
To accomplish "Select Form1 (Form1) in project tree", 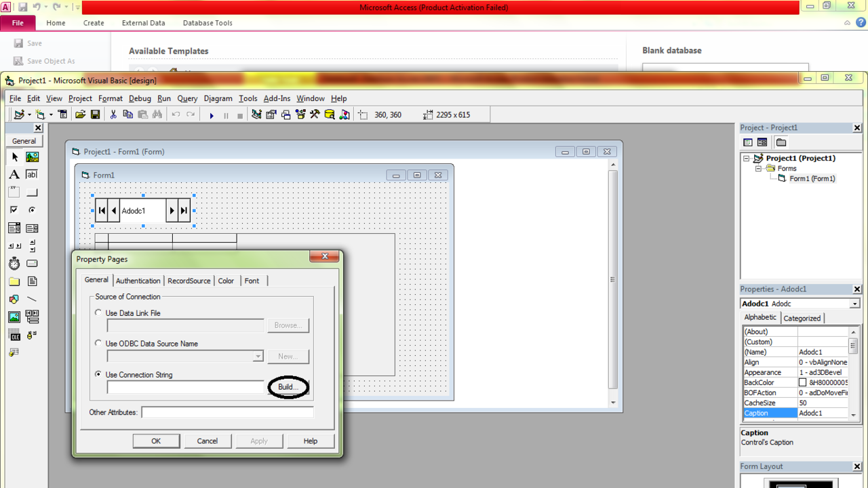I will [812, 179].
